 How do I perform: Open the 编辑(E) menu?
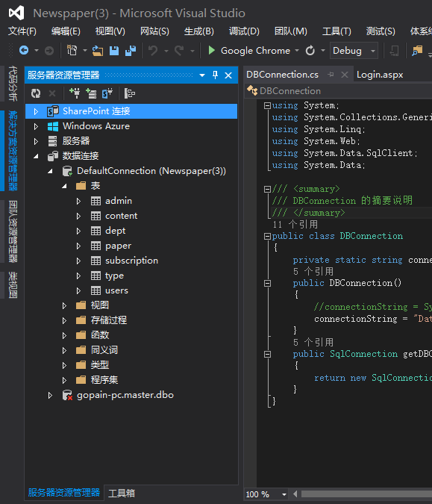click(66, 31)
